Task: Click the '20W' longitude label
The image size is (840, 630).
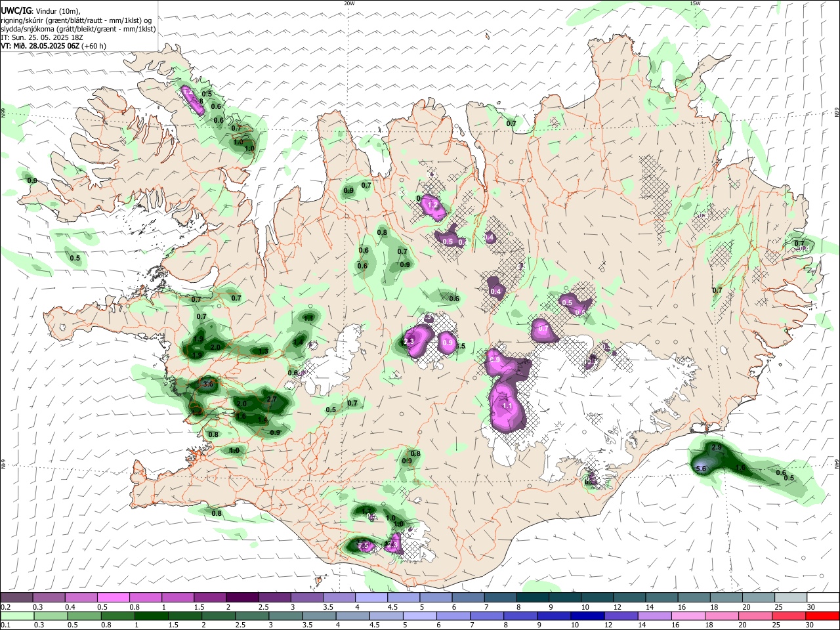Action: pos(349,3)
